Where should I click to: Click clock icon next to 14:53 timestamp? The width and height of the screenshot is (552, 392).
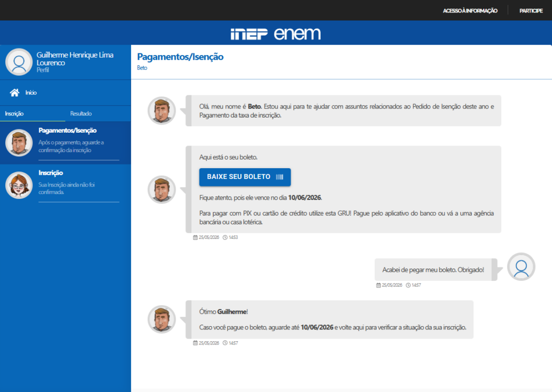pyautogui.click(x=225, y=237)
